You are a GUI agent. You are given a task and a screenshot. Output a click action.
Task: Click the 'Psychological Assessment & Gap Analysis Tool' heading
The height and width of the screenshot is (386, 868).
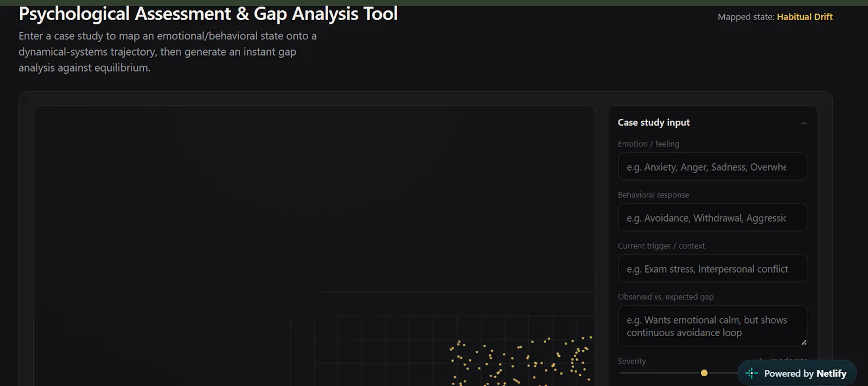click(x=208, y=14)
